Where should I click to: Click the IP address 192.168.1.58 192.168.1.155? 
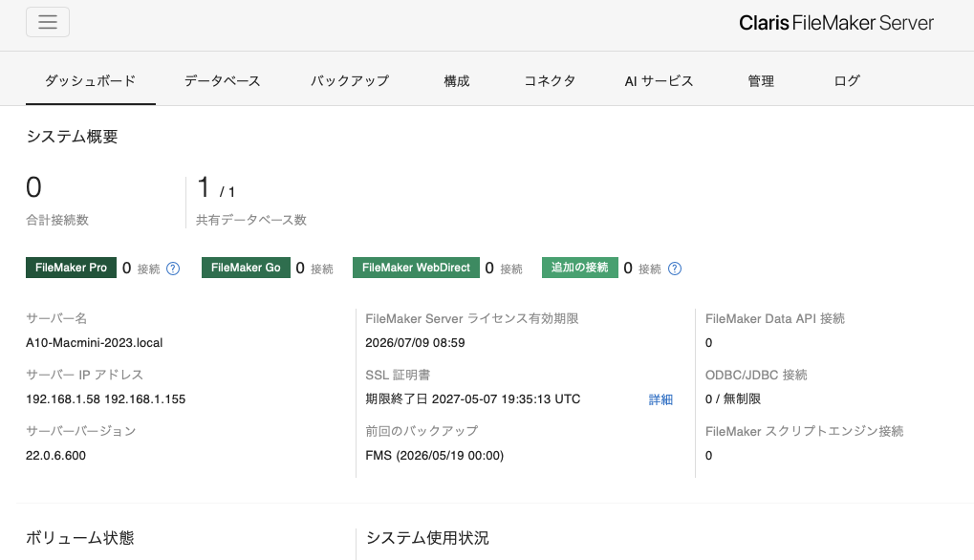click(x=105, y=399)
